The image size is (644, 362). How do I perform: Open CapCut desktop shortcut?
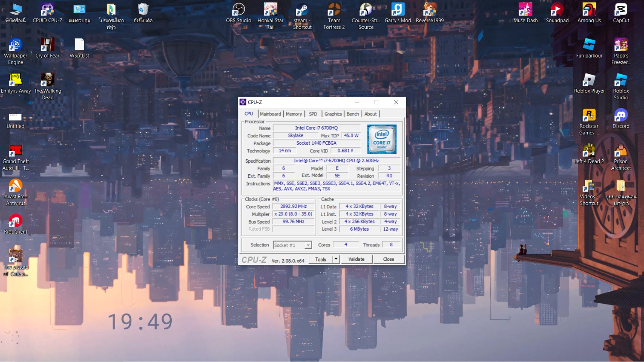621,13
